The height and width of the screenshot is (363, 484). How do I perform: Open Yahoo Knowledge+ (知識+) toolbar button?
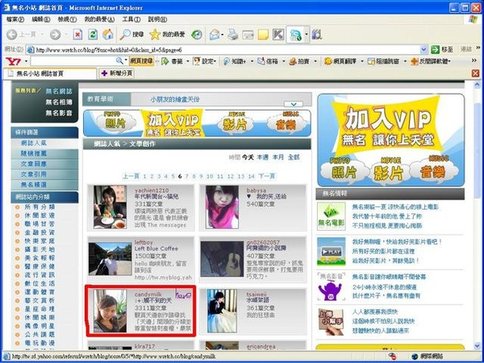click(x=235, y=61)
